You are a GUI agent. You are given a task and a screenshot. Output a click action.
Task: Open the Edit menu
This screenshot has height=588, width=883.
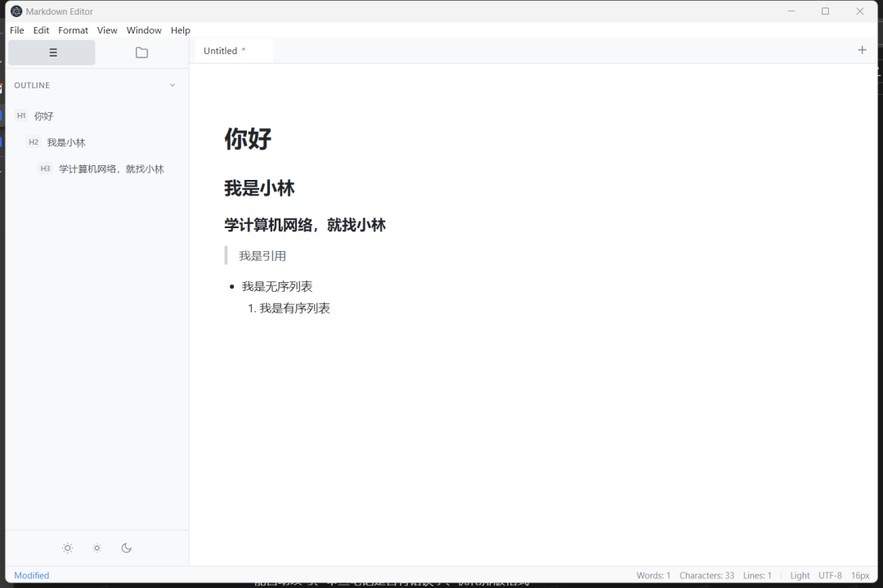[x=41, y=30]
